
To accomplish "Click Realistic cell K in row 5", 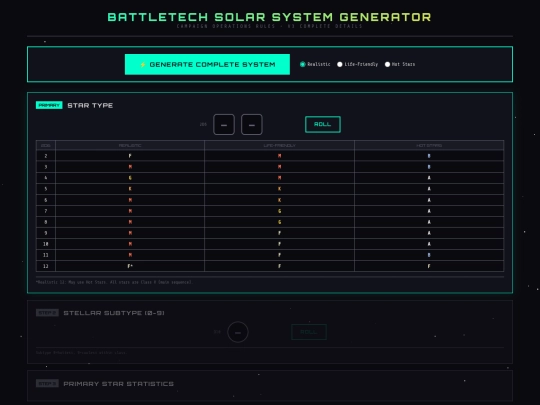I will 130,189.
